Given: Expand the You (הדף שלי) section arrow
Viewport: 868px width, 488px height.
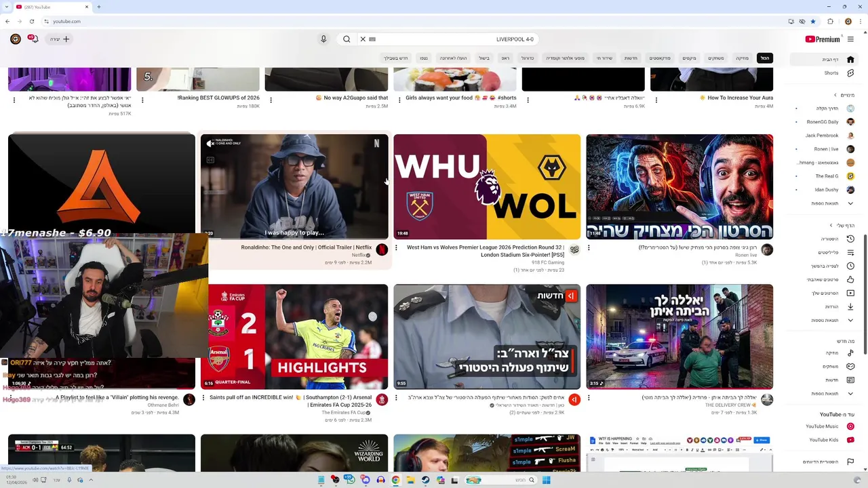Looking at the screenshot, I should click(x=831, y=226).
